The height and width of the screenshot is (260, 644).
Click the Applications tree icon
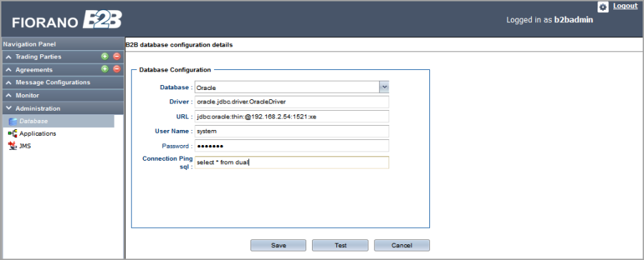pyautogui.click(x=13, y=134)
